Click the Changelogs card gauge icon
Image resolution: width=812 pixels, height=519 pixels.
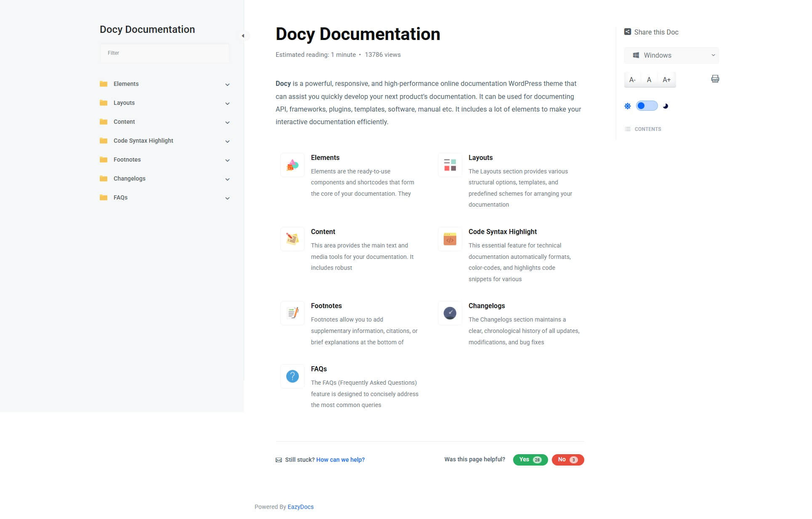click(x=450, y=313)
